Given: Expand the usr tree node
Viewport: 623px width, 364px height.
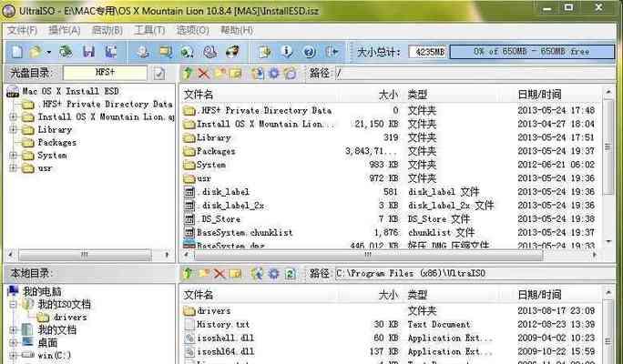Looking at the screenshot, I should click(x=13, y=168).
